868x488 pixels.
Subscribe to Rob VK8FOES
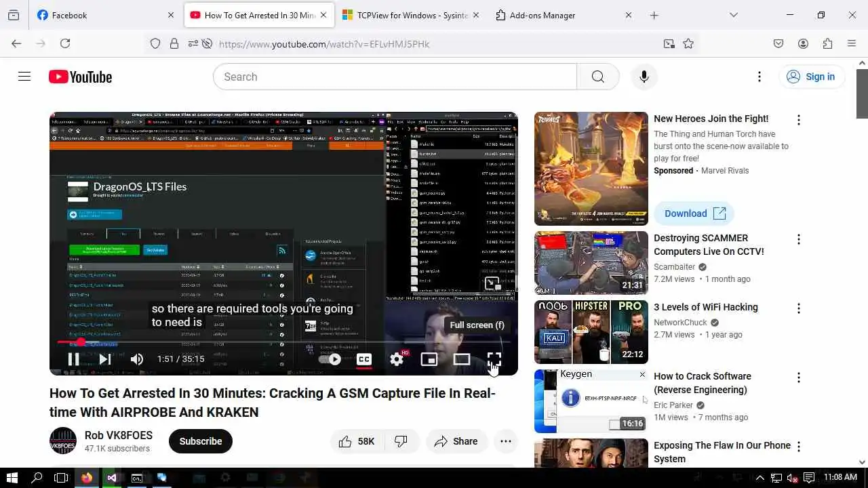200,441
